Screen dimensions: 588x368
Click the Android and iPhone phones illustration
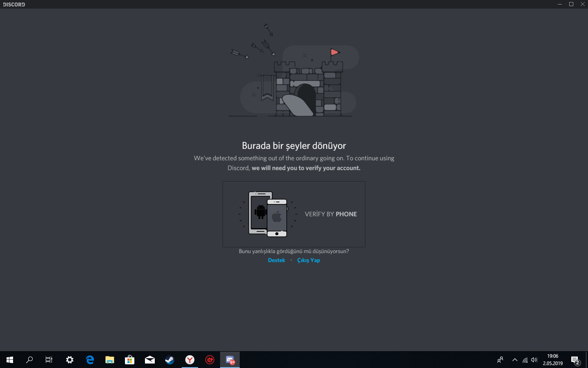click(268, 214)
